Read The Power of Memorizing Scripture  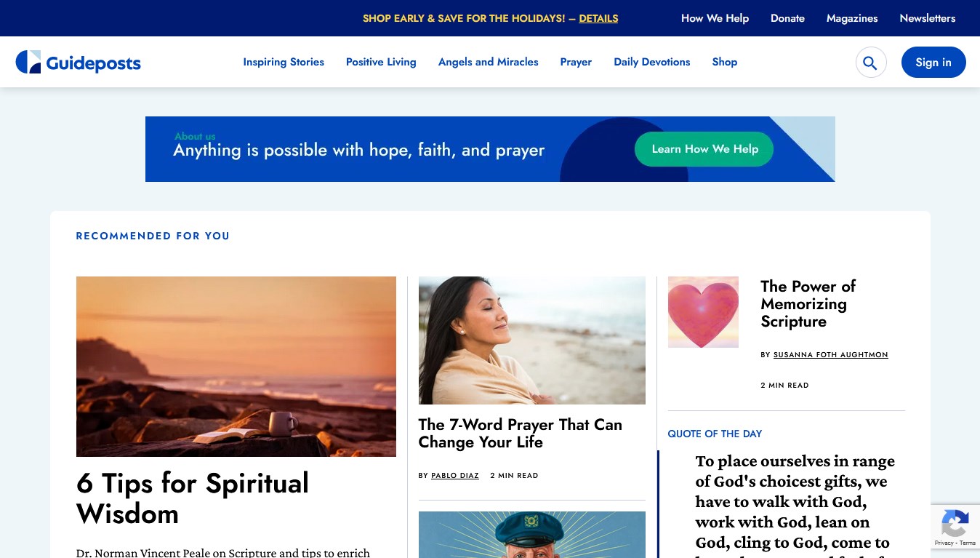[808, 304]
